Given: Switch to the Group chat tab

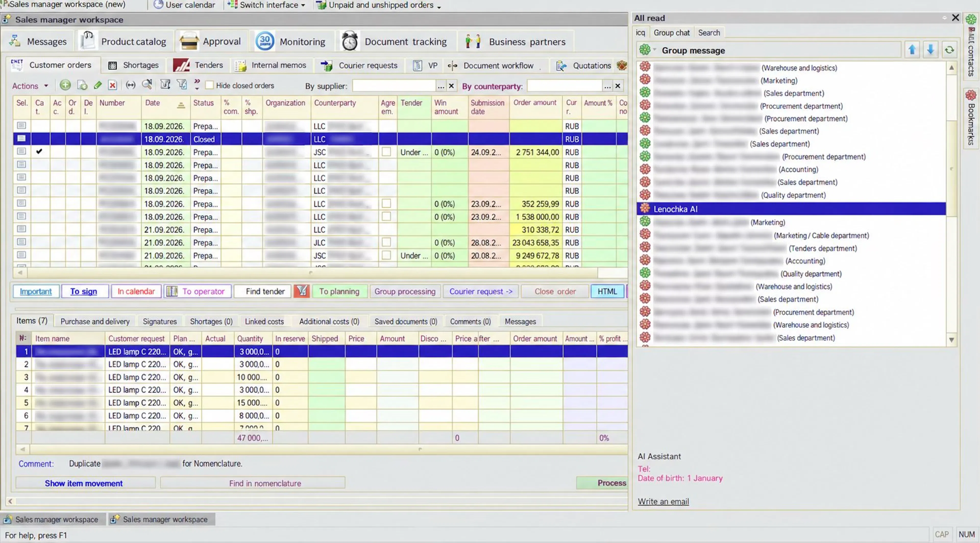Looking at the screenshot, I should coord(671,33).
